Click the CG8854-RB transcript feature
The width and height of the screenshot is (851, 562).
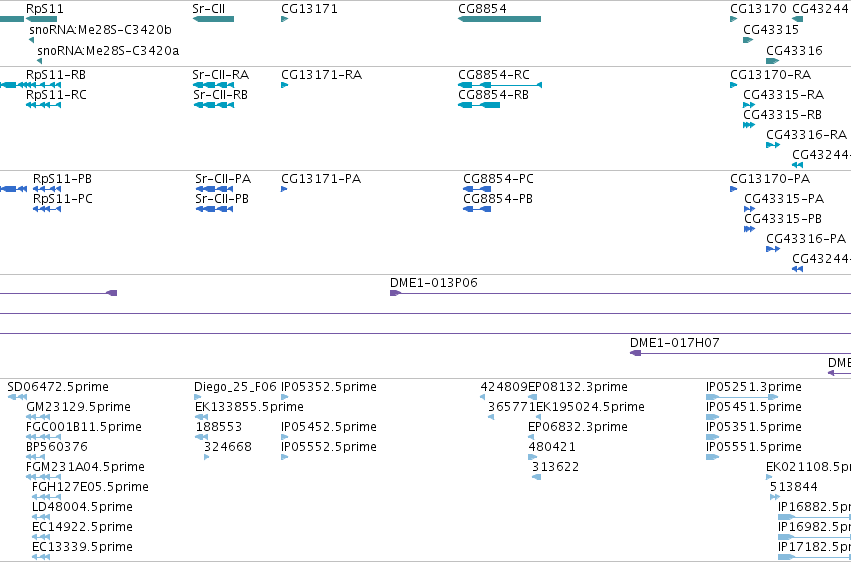479,105
